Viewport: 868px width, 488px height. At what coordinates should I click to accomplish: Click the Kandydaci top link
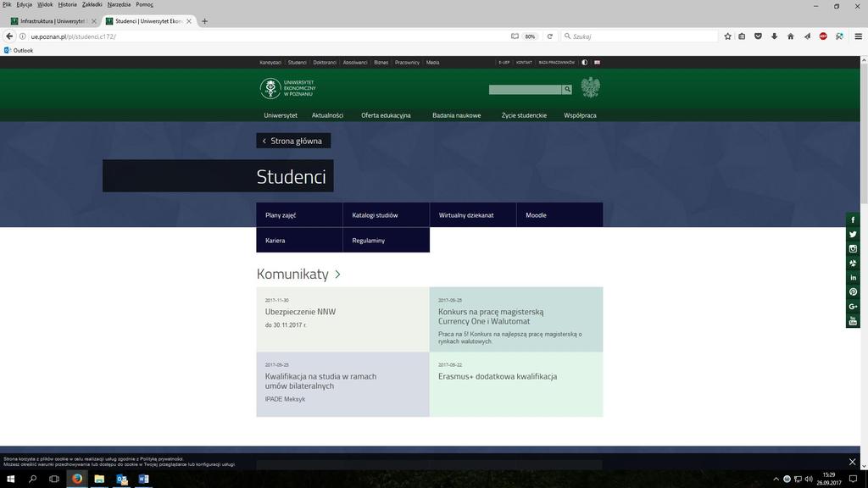coord(270,63)
